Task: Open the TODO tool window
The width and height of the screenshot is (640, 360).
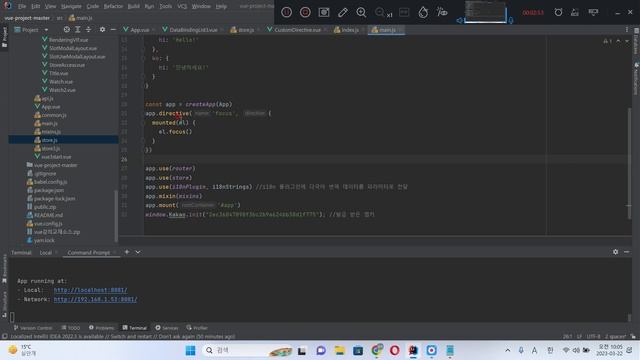Action: 71,328
